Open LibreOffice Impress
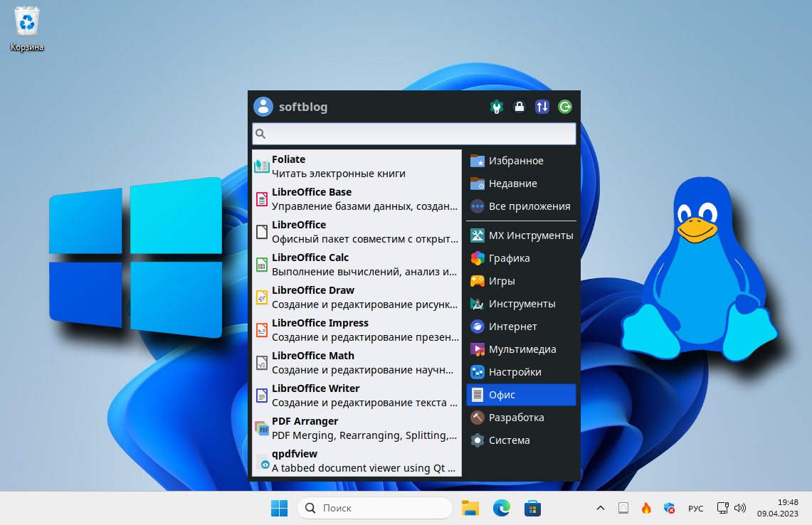 (x=357, y=330)
